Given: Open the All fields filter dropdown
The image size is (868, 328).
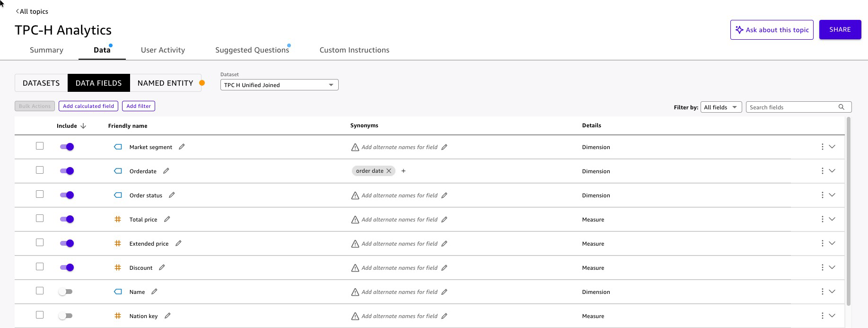Looking at the screenshot, I should tap(720, 107).
